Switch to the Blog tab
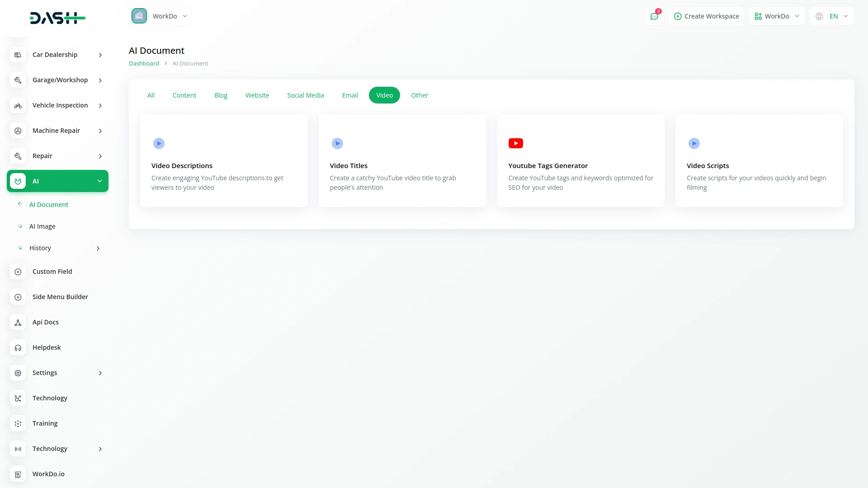The width and height of the screenshot is (868, 488). [221, 95]
